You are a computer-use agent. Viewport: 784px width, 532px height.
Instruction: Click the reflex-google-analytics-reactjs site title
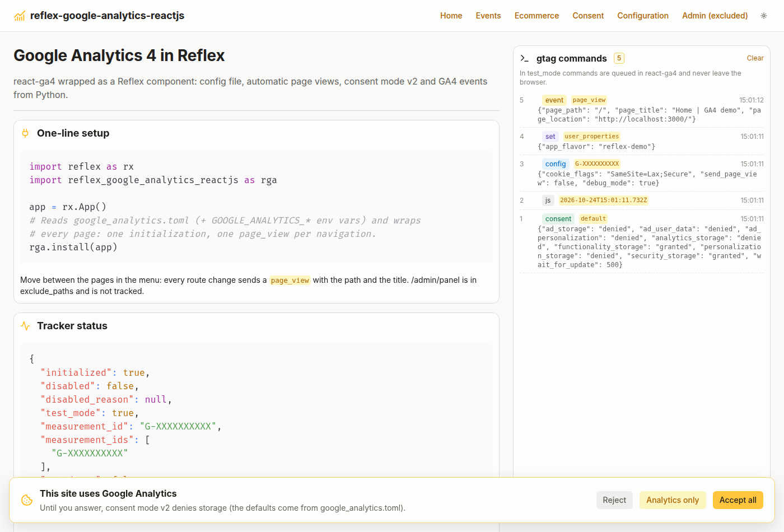[107, 16]
